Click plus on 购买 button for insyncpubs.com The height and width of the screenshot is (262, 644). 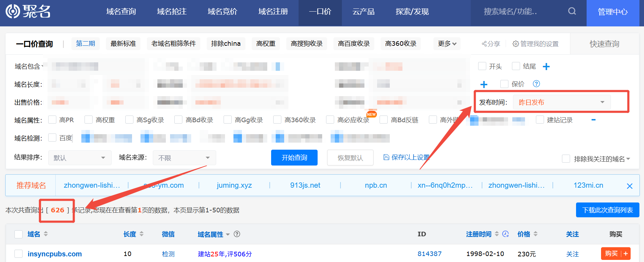[626, 254]
